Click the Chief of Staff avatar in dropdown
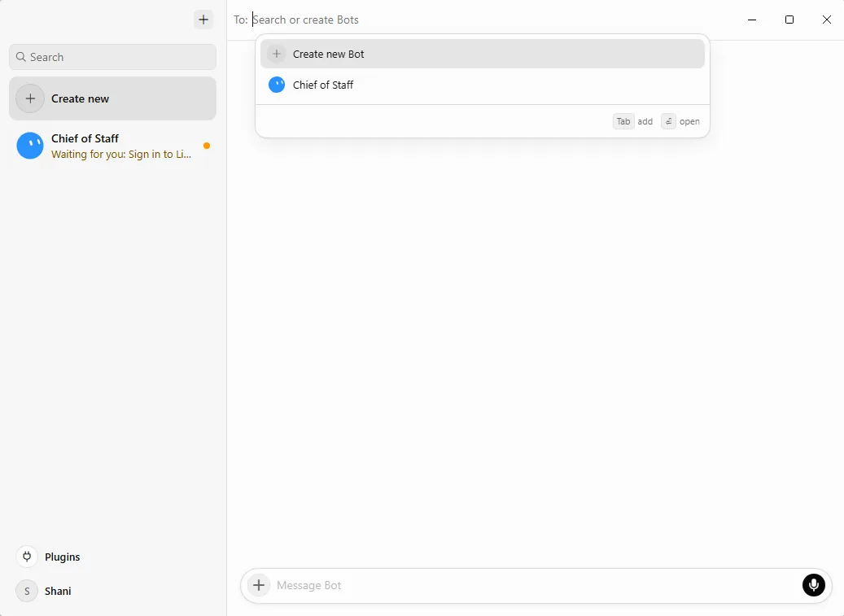The image size is (844, 616). point(277,85)
